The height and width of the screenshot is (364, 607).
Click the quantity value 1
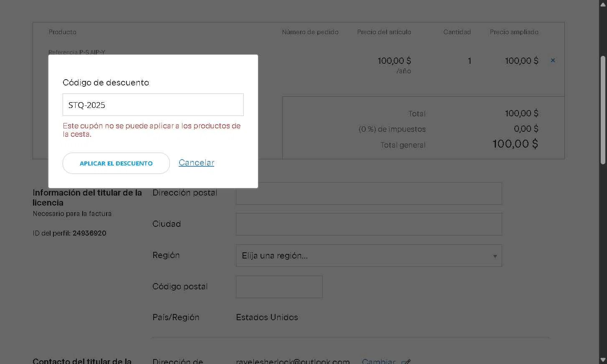pos(470,61)
